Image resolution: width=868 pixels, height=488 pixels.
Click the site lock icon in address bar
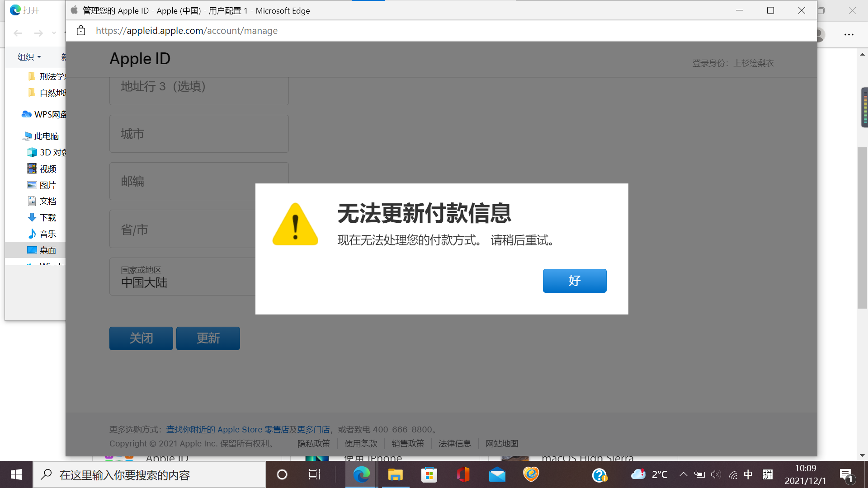(x=81, y=31)
